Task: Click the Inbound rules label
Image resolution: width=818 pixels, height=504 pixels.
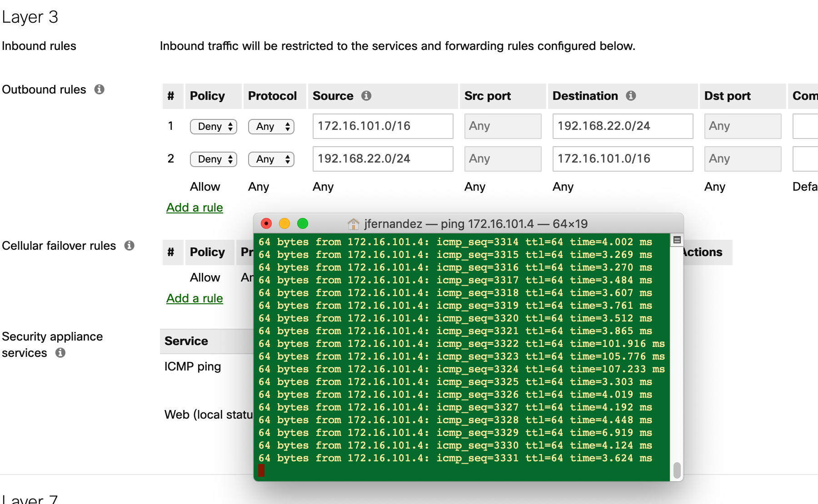Action: click(39, 46)
